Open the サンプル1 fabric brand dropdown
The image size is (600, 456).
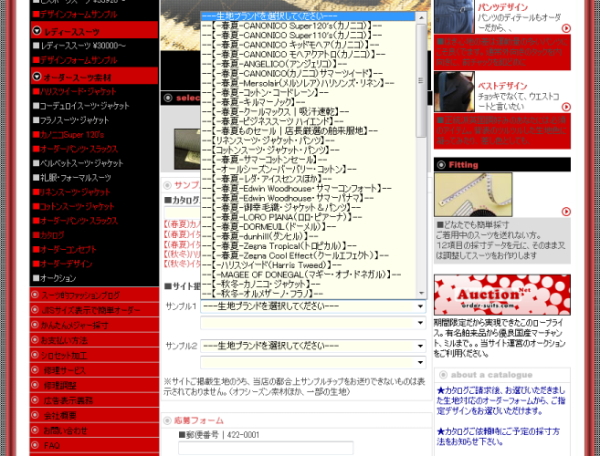click(x=313, y=306)
